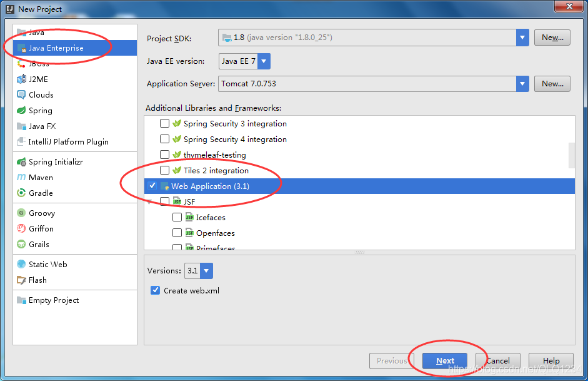Click the Spring leaf icon in sidebar

(21, 110)
